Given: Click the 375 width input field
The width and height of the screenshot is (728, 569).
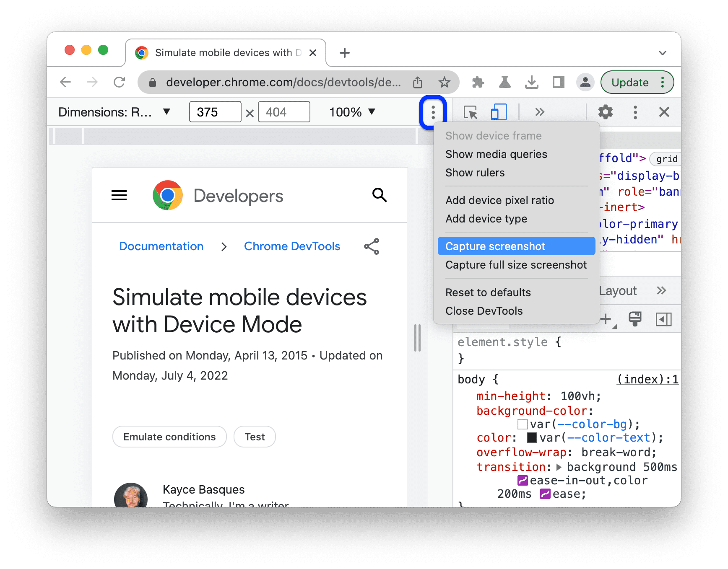Looking at the screenshot, I should 215,112.
